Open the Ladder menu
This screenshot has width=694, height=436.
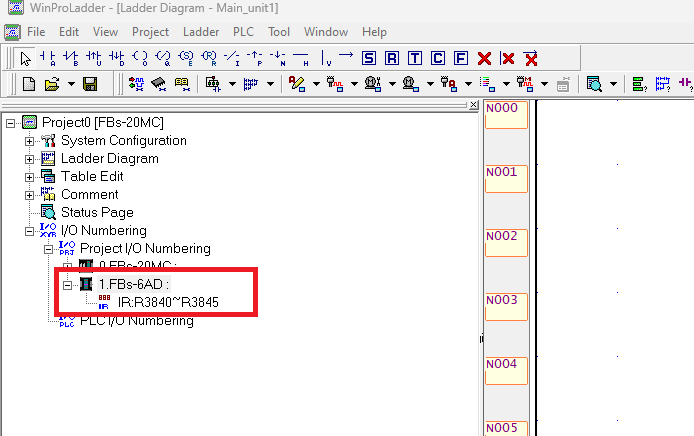[x=201, y=32]
